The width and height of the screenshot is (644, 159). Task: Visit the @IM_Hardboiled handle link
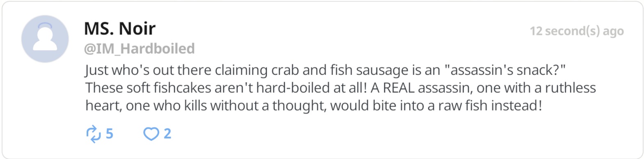tap(139, 49)
